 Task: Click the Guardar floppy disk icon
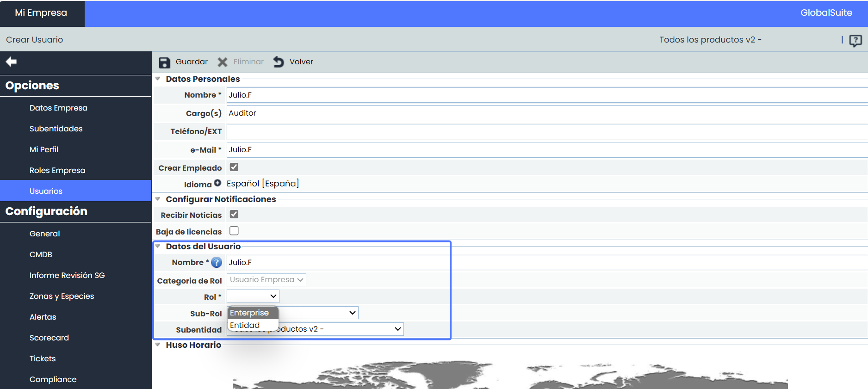pyautogui.click(x=164, y=62)
